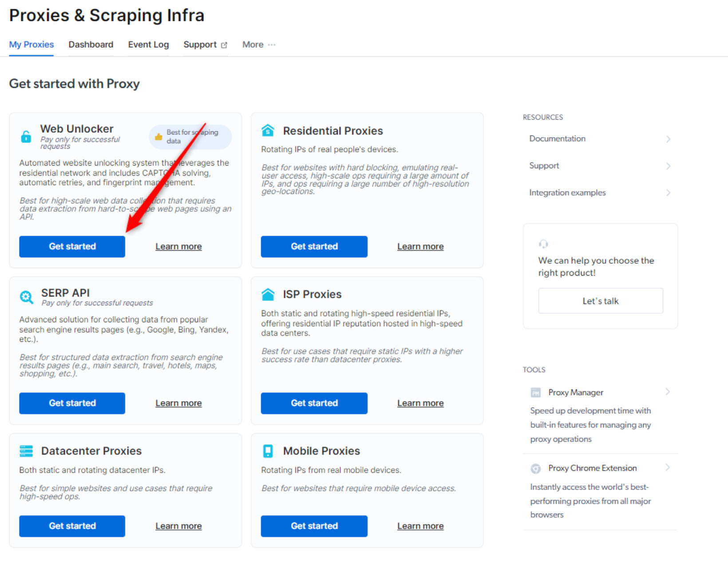
Task: Learn more about SERP API
Action: point(178,403)
